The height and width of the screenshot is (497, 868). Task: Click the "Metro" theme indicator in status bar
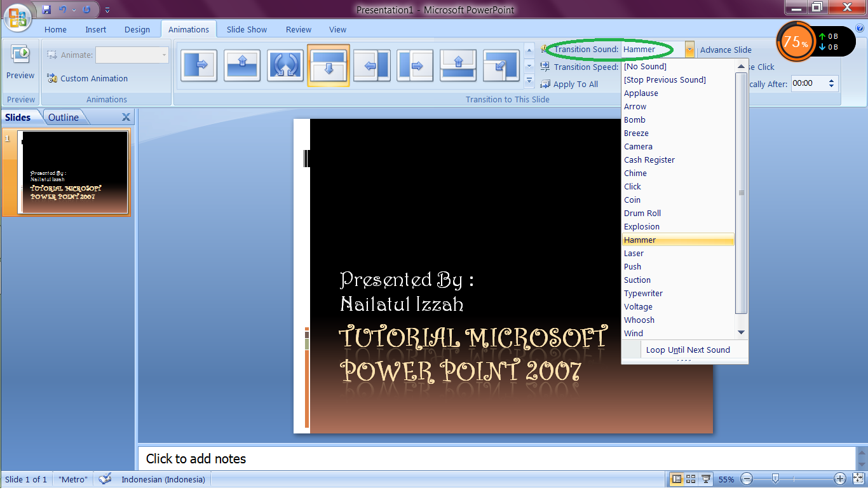(x=73, y=479)
